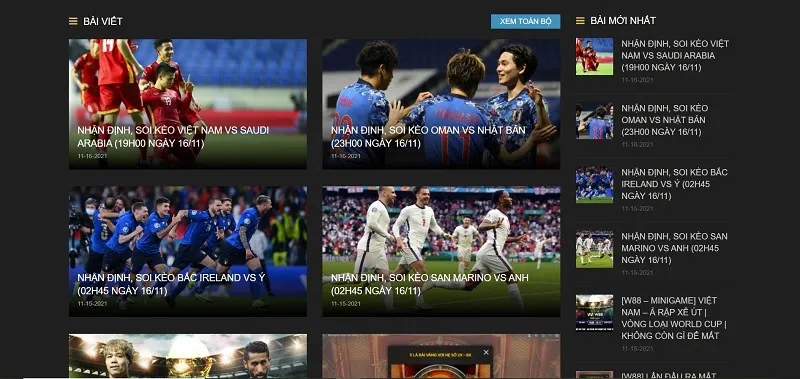Viewport: 800px width, 379px height.
Task: Open sidebar link Bắc Ireland vs Ý
Action: [674, 184]
